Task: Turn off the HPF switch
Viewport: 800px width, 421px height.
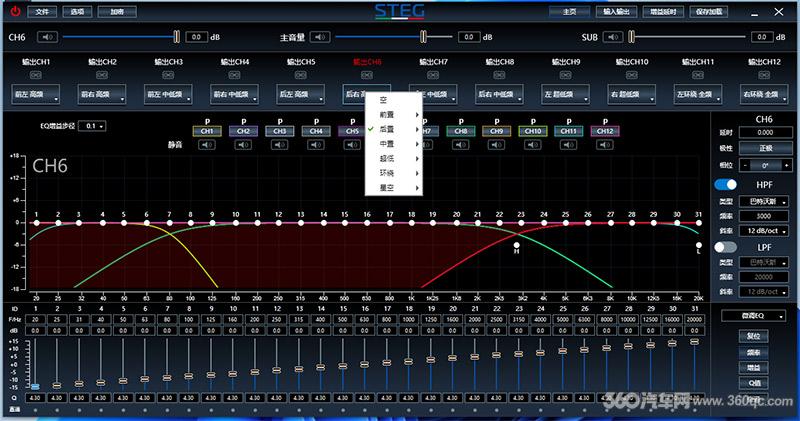Action: (726, 184)
